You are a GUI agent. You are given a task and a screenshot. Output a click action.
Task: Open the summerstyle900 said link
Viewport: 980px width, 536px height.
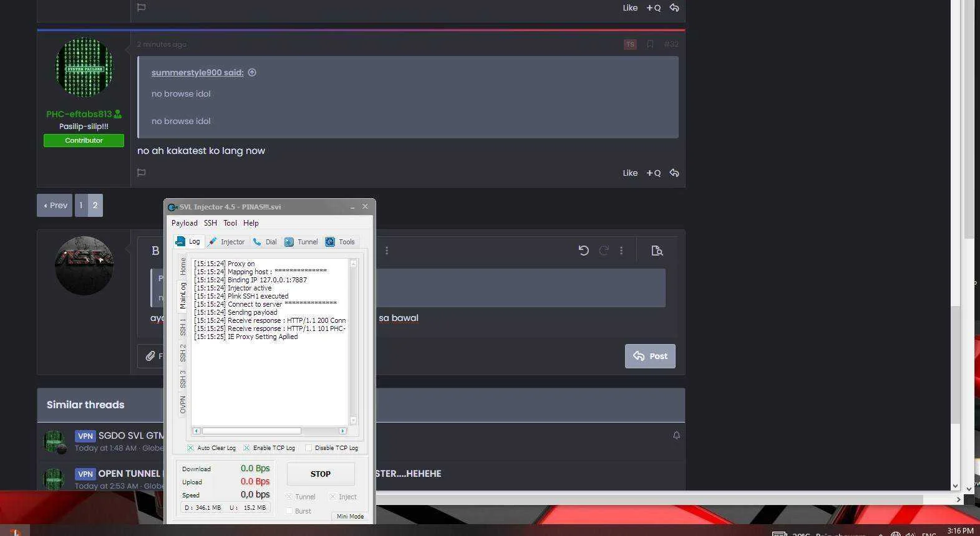pyautogui.click(x=197, y=72)
